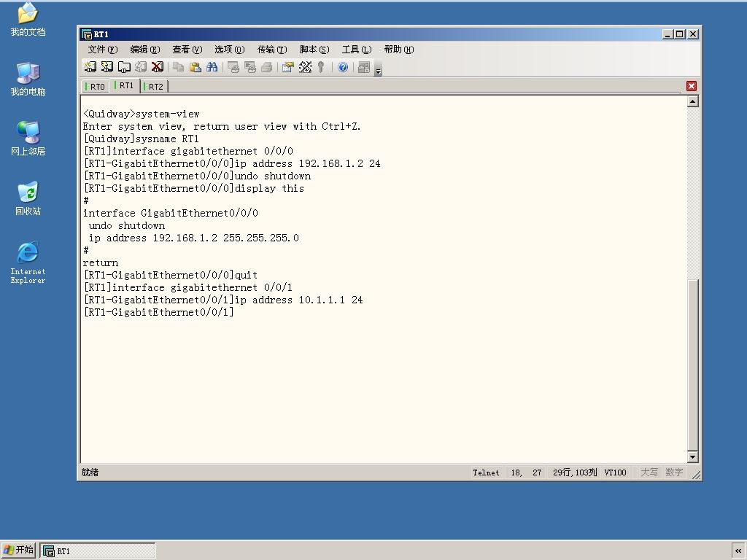Click the VT100 status bar entry
747x560 pixels.
coord(615,472)
